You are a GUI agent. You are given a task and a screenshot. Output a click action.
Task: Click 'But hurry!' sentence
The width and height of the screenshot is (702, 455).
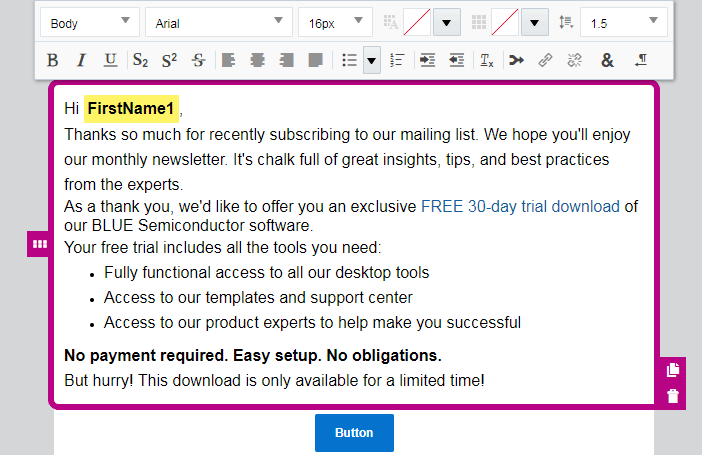274,381
